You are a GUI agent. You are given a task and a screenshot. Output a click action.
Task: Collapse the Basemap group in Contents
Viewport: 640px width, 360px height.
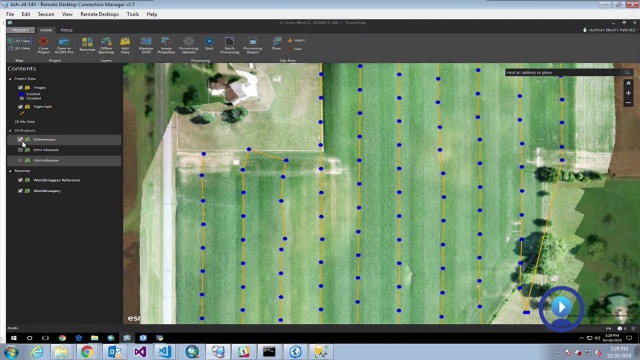click(x=10, y=171)
